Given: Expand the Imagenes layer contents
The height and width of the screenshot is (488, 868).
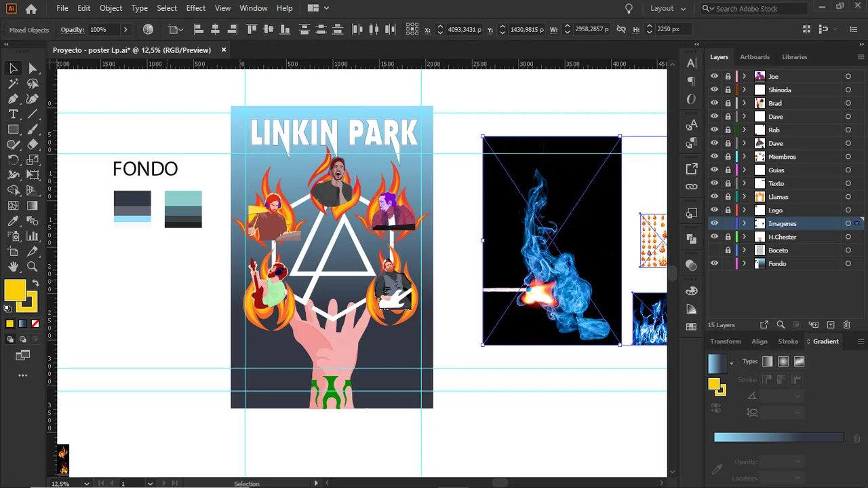Looking at the screenshot, I should point(744,223).
